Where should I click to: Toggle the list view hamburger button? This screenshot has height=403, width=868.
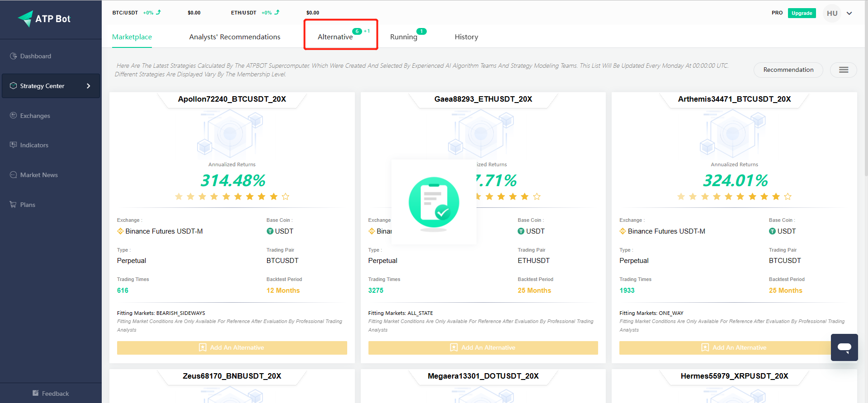coord(844,70)
